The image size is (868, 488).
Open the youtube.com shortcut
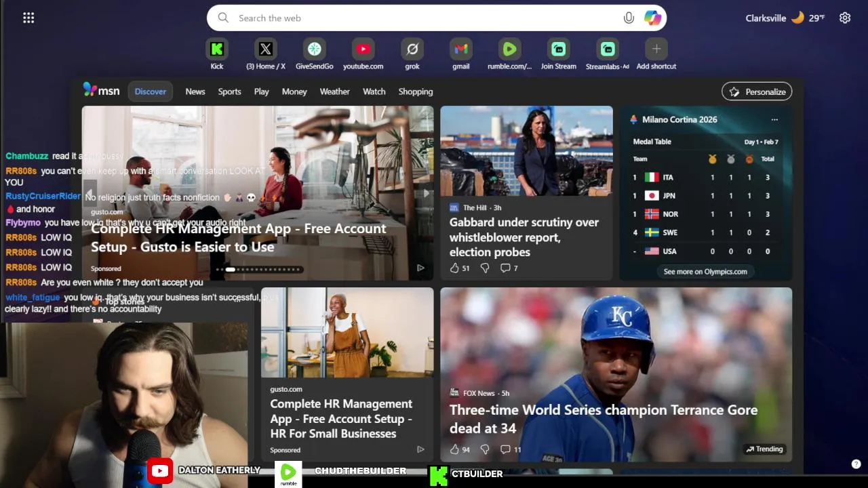pyautogui.click(x=363, y=55)
